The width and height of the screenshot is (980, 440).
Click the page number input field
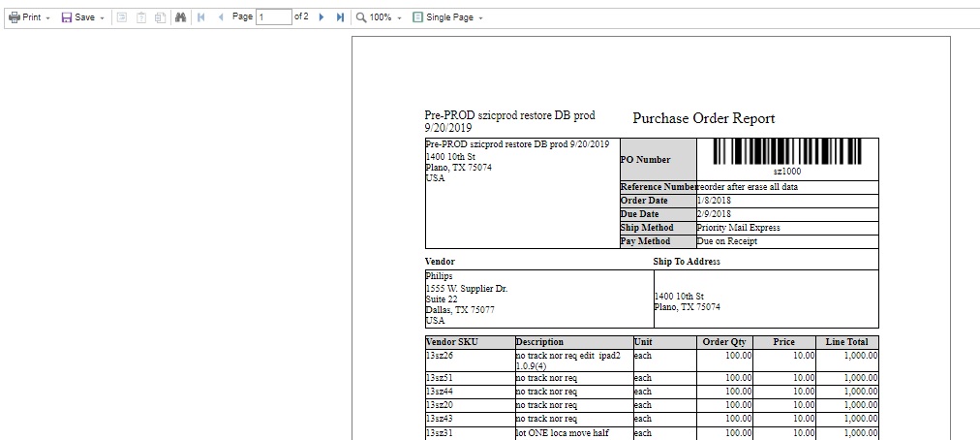[273, 17]
